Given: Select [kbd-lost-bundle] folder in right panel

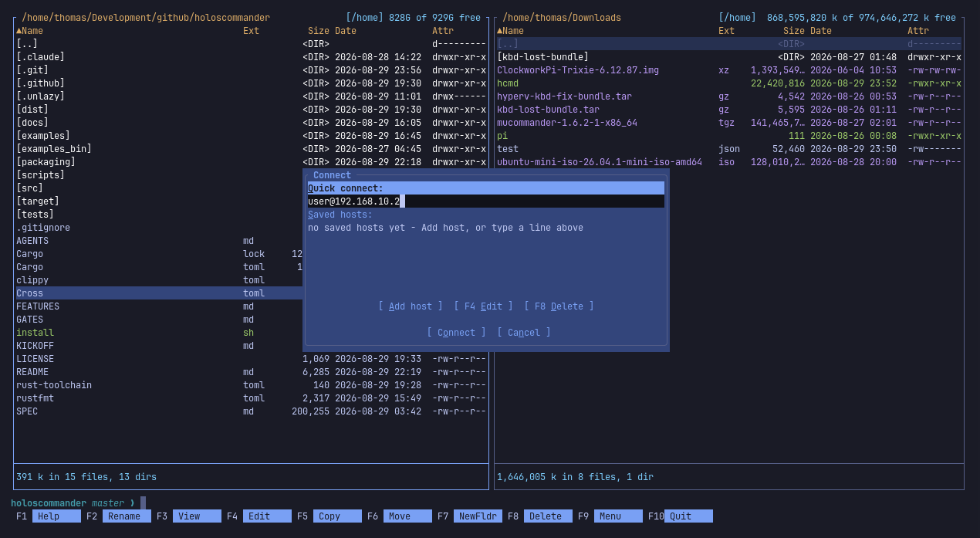Looking at the screenshot, I should (x=729, y=57).
